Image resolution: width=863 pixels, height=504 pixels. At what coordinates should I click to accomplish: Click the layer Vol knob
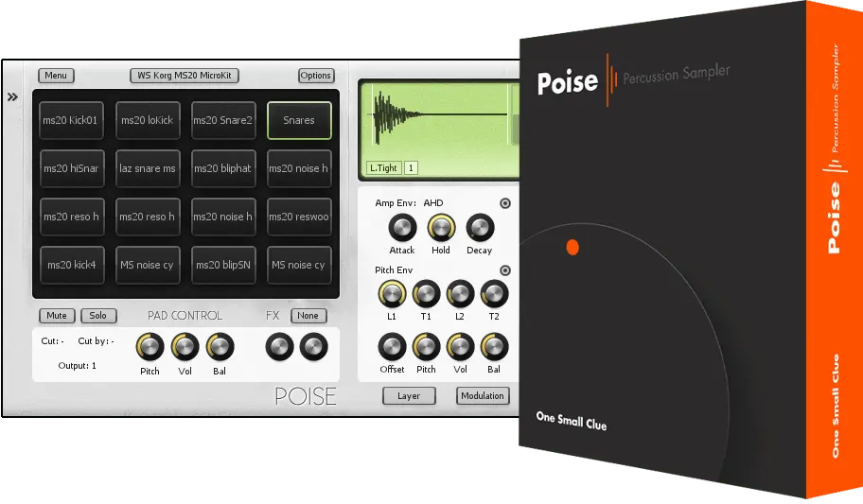point(460,347)
